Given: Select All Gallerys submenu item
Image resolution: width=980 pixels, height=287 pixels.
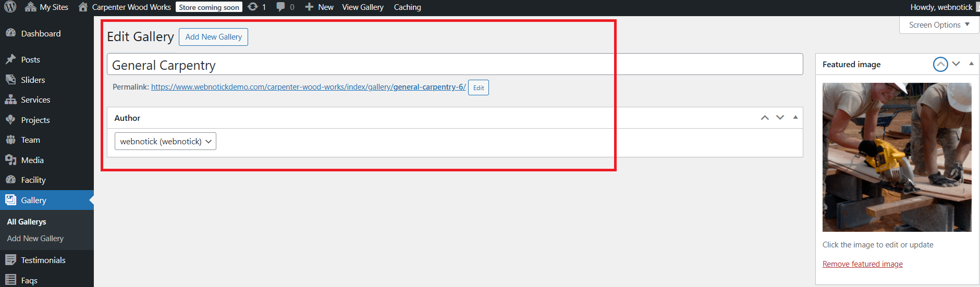Looking at the screenshot, I should [27, 221].
